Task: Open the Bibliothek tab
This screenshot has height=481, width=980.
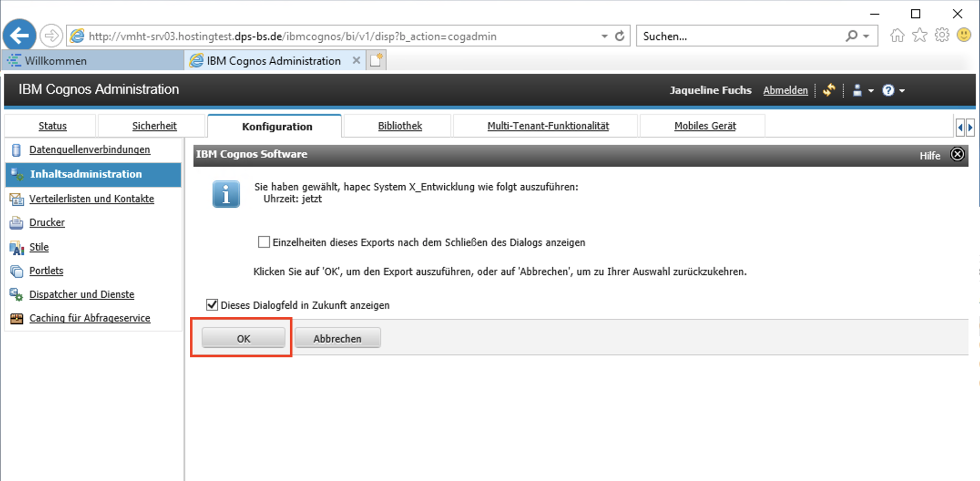Action: click(400, 126)
